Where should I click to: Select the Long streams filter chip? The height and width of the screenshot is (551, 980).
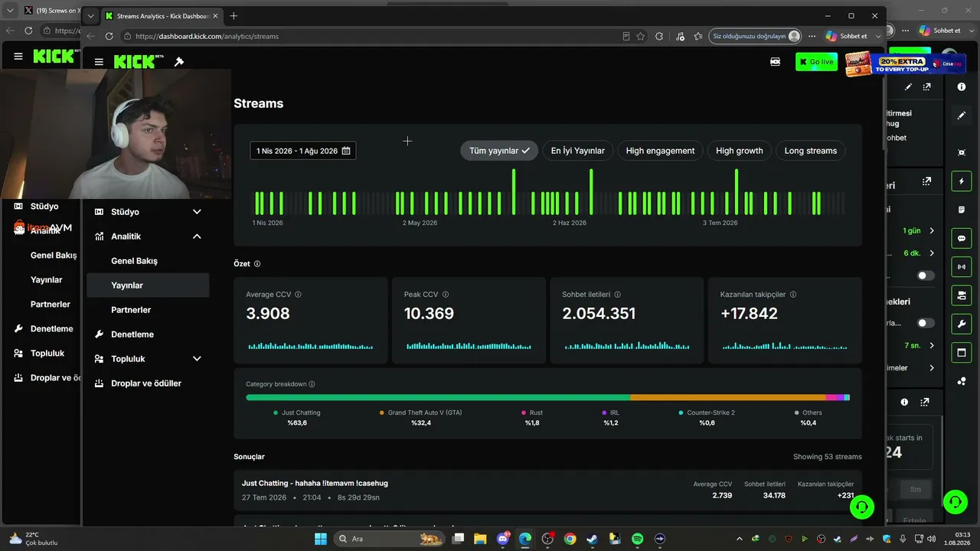click(x=811, y=151)
